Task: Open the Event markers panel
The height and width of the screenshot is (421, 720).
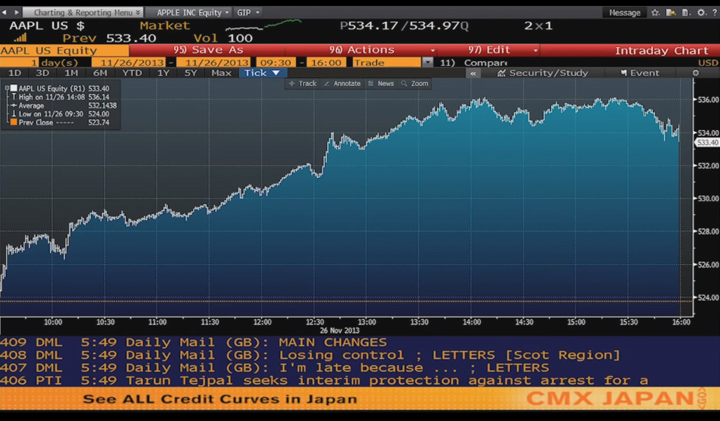Action: pos(640,73)
